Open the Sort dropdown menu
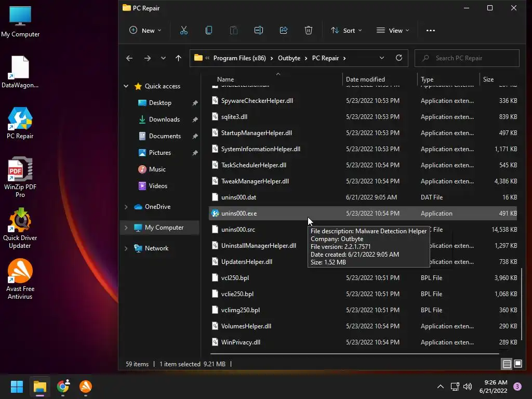Viewport: 532px width, 399px height. pyautogui.click(x=347, y=31)
